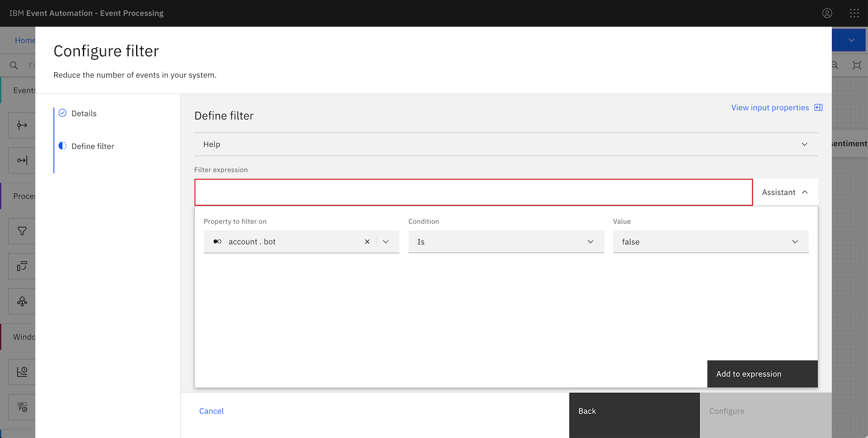Click into the Filter expression field

click(x=473, y=192)
